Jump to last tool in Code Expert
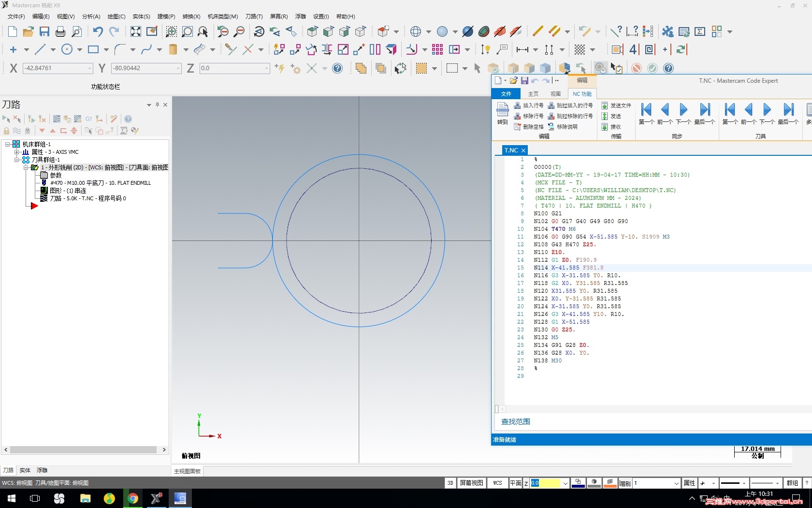This screenshot has width=812, height=508. (788, 110)
